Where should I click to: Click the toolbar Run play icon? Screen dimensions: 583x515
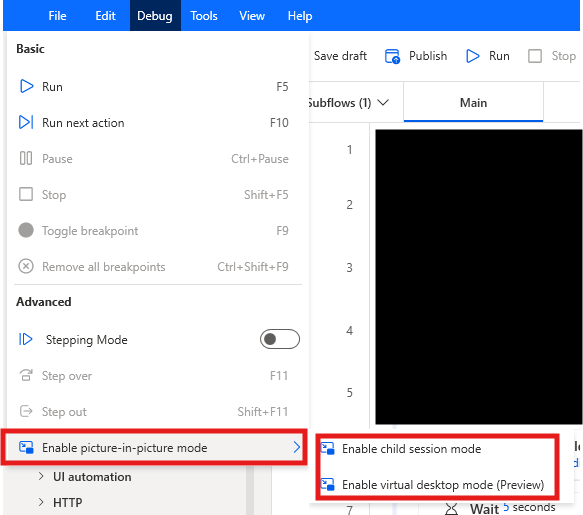(473, 56)
